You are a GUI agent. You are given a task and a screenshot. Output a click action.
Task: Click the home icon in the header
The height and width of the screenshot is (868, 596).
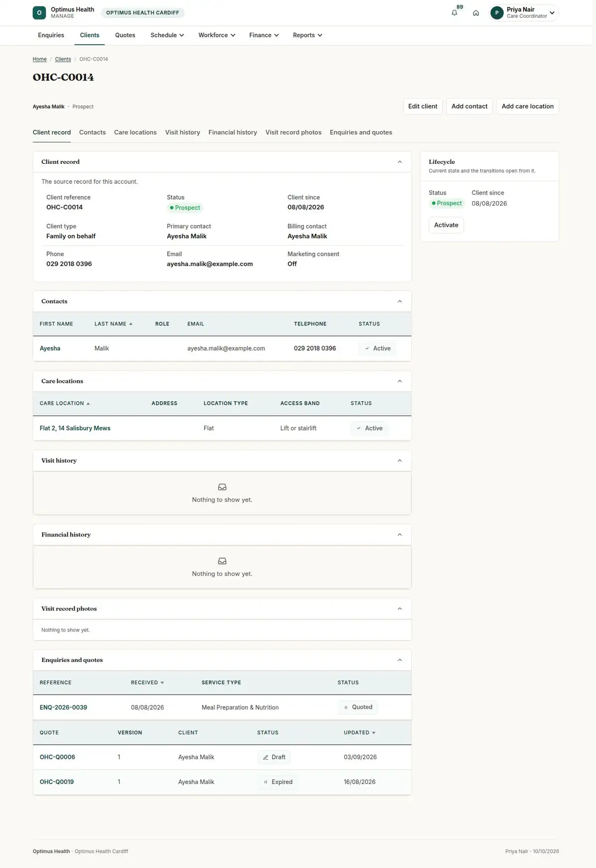tap(476, 13)
